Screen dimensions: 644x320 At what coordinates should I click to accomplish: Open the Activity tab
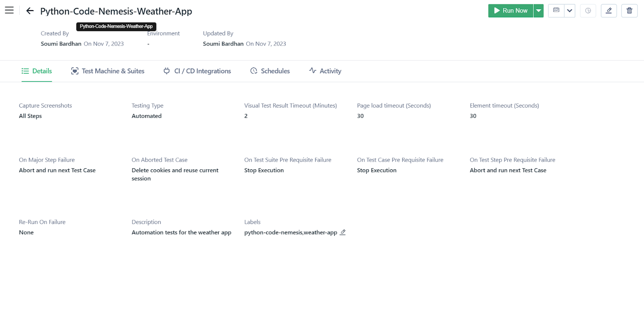325,71
